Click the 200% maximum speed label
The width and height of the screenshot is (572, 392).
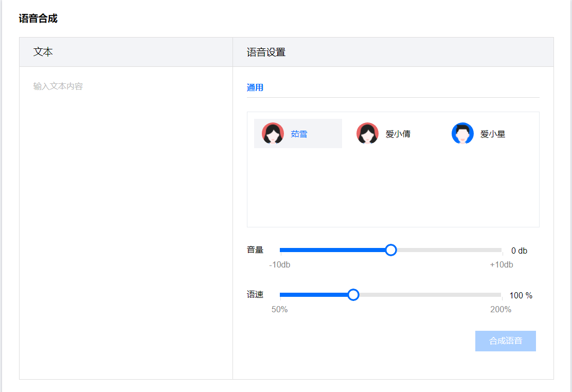[x=500, y=310]
